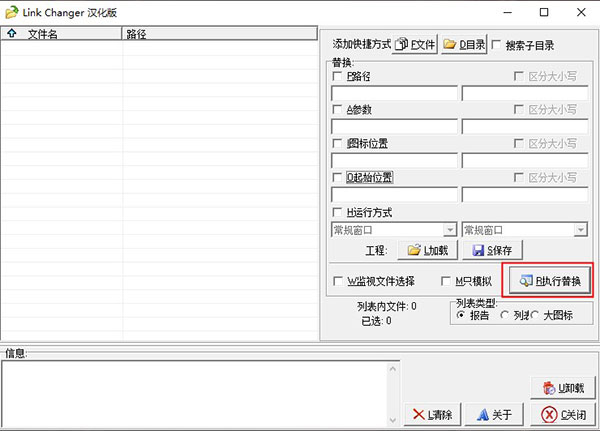Viewport: 600px width, 431px height.
Task: Click the Link Changer title bar app icon
Action: (x=11, y=12)
